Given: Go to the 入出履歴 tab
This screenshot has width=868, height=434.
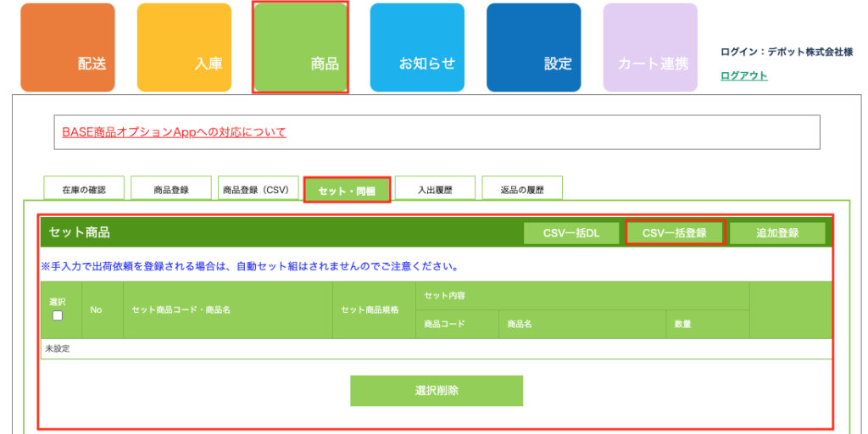Looking at the screenshot, I should point(435,190).
